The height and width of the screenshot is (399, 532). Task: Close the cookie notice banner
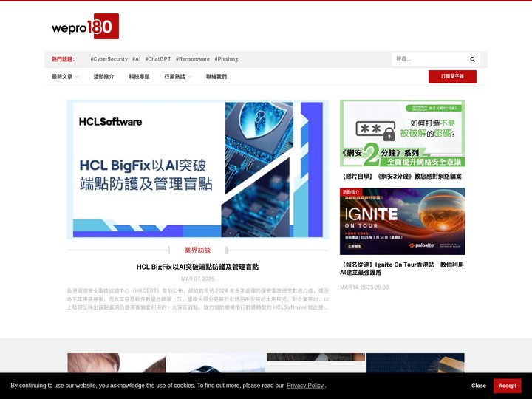tap(478, 386)
